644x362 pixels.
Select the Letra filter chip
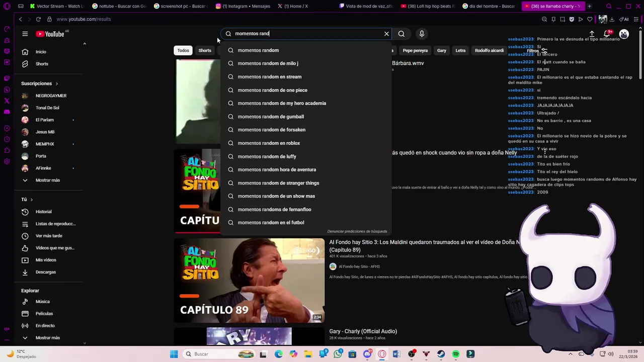tap(460, 50)
